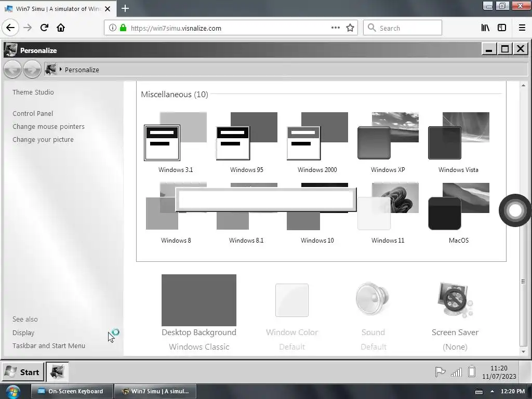
Task: Maximize the Personalize window
Action: coord(504,49)
